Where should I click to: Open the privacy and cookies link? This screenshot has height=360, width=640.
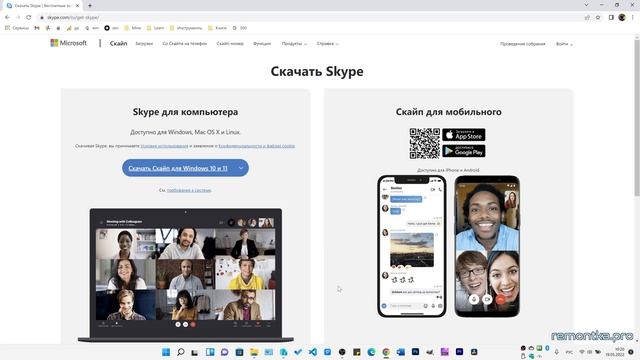(257, 146)
